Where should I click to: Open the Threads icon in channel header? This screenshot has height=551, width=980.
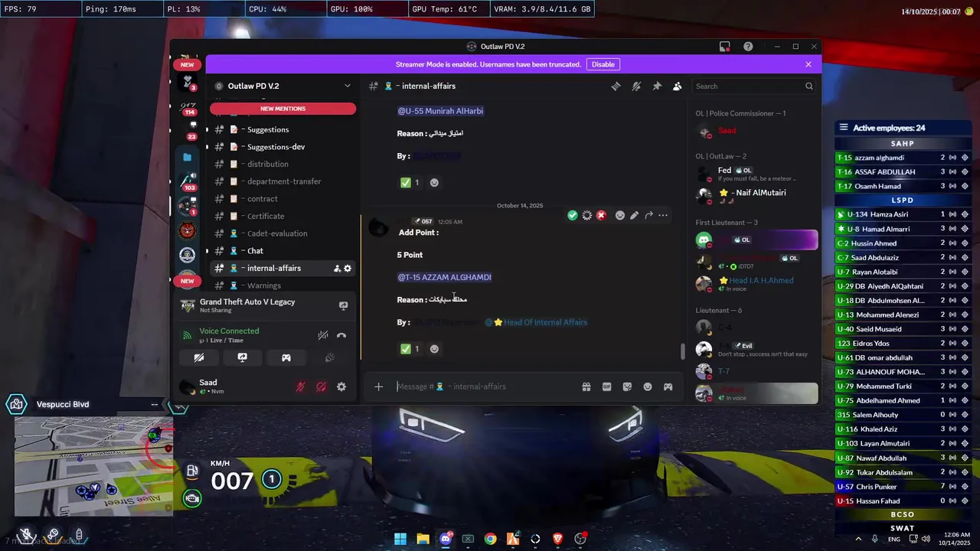pos(616,86)
